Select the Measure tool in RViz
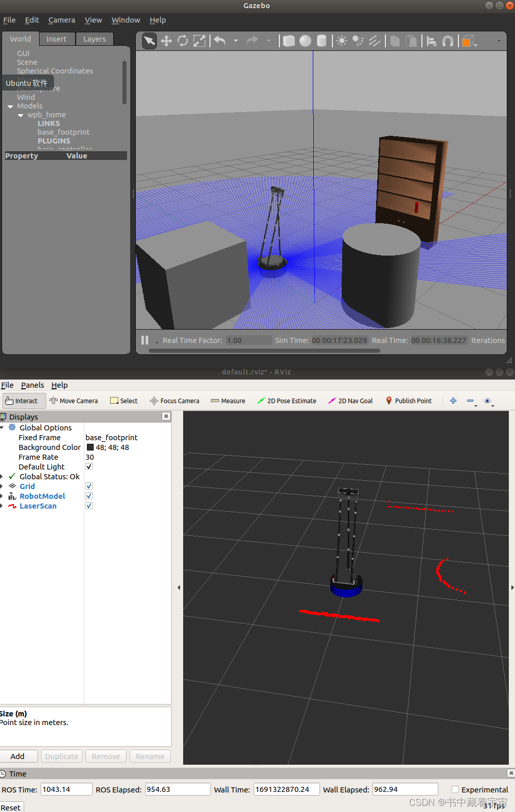This screenshot has height=812, width=515. [x=228, y=401]
